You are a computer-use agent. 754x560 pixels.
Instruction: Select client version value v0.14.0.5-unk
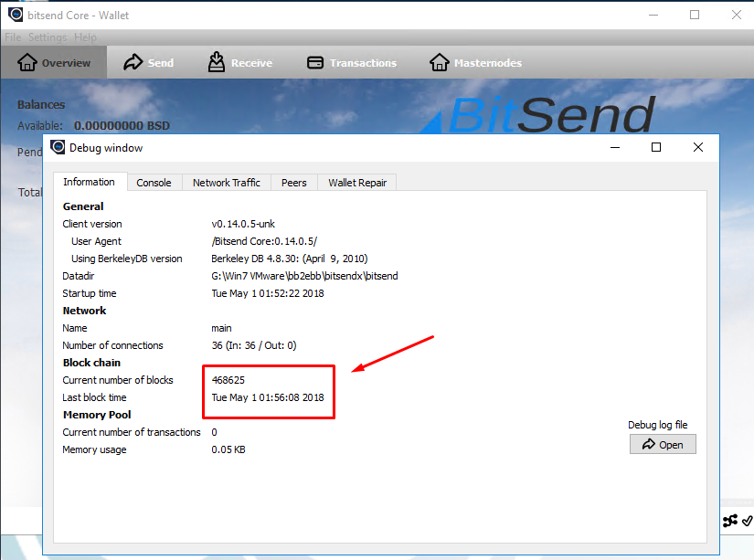(243, 224)
